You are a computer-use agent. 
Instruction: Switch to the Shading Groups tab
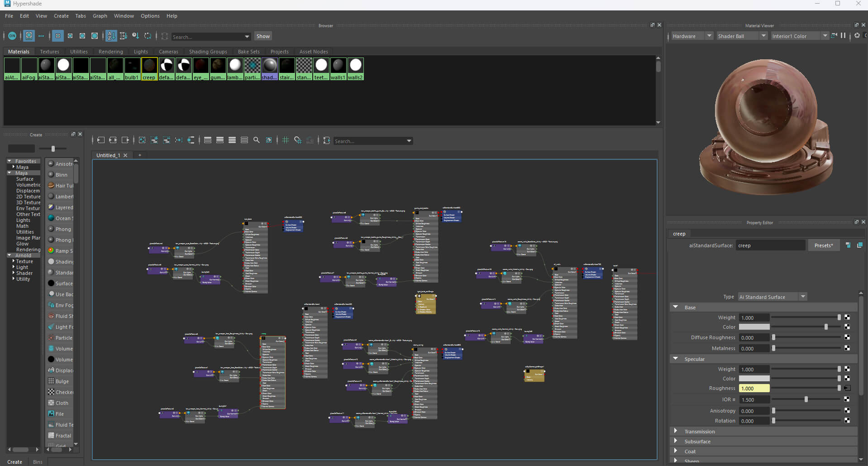208,52
